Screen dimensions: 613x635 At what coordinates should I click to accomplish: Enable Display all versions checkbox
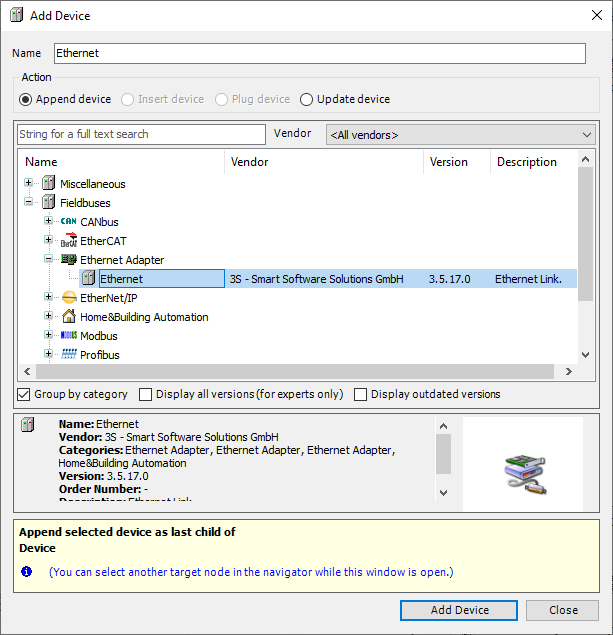point(146,394)
